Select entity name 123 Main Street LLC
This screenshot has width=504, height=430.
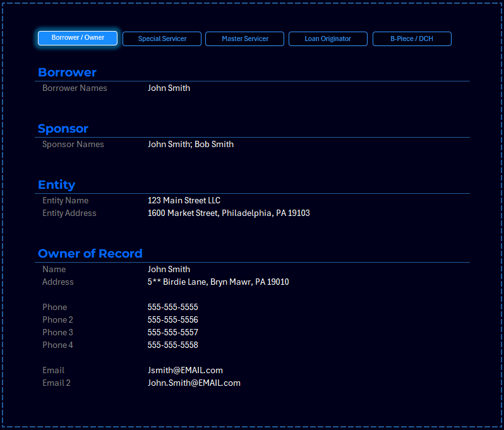pyautogui.click(x=184, y=201)
